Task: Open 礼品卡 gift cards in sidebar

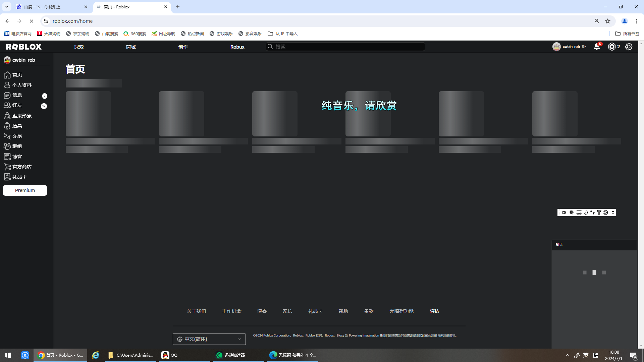Action: click(15, 177)
